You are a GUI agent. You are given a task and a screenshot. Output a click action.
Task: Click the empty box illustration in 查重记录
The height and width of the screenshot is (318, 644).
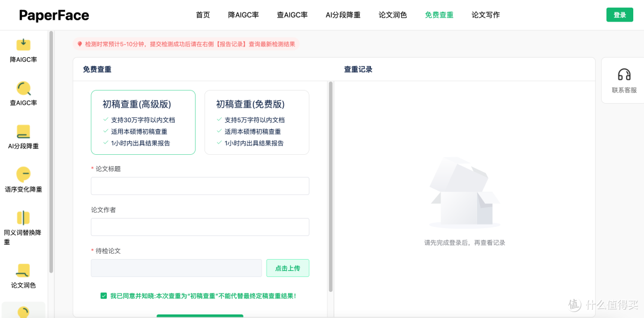[x=465, y=192]
